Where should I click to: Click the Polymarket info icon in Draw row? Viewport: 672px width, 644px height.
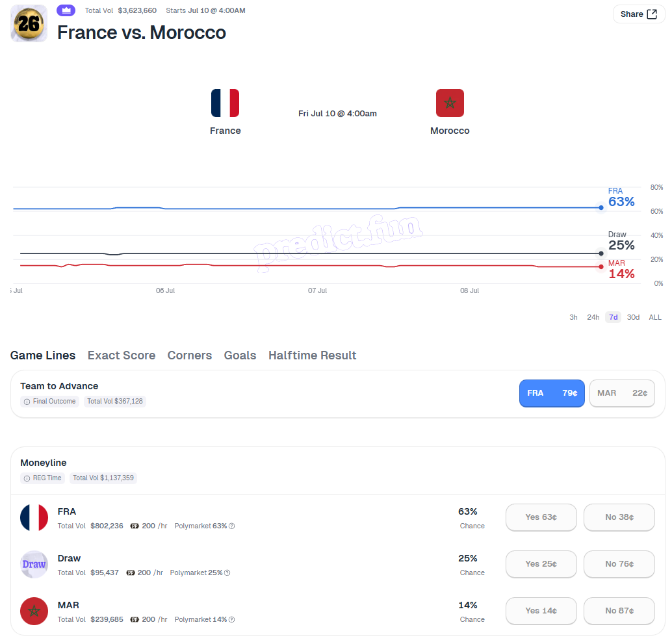pyautogui.click(x=227, y=573)
